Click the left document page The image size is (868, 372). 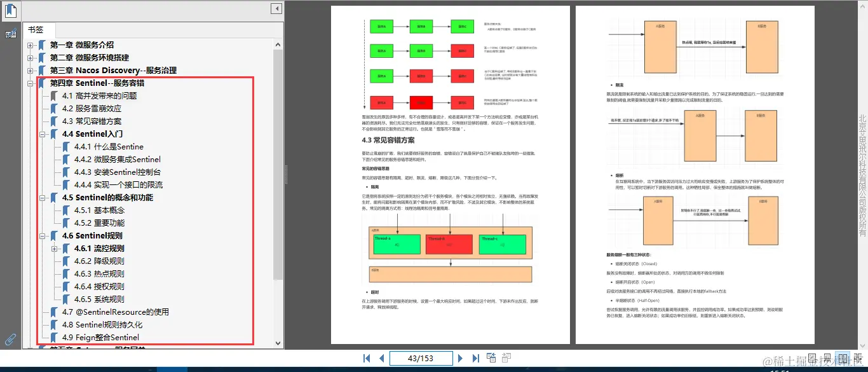[449, 176]
